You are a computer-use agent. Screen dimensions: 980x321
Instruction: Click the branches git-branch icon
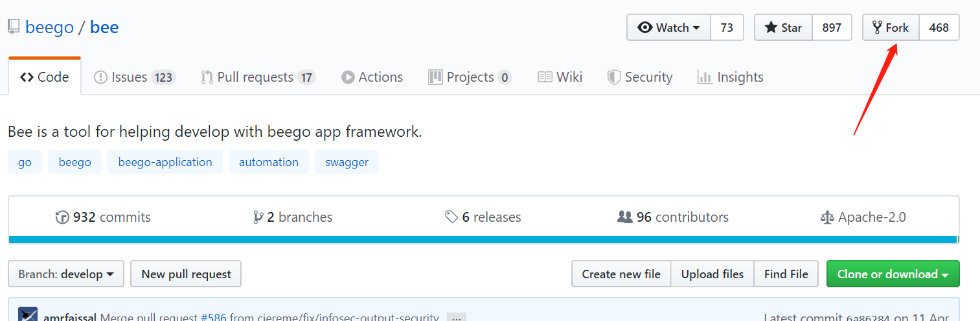pyautogui.click(x=258, y=217)
